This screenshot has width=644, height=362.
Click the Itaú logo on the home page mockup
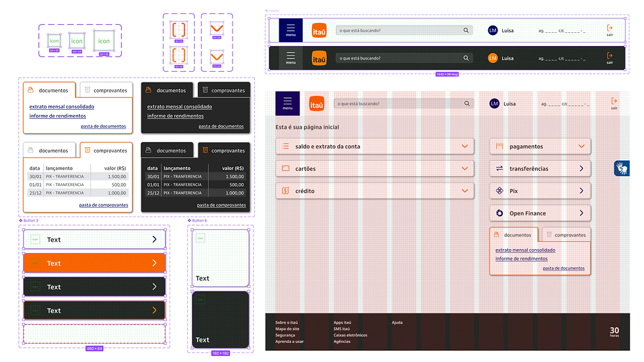pyautogui.click(x=317, y=104)
